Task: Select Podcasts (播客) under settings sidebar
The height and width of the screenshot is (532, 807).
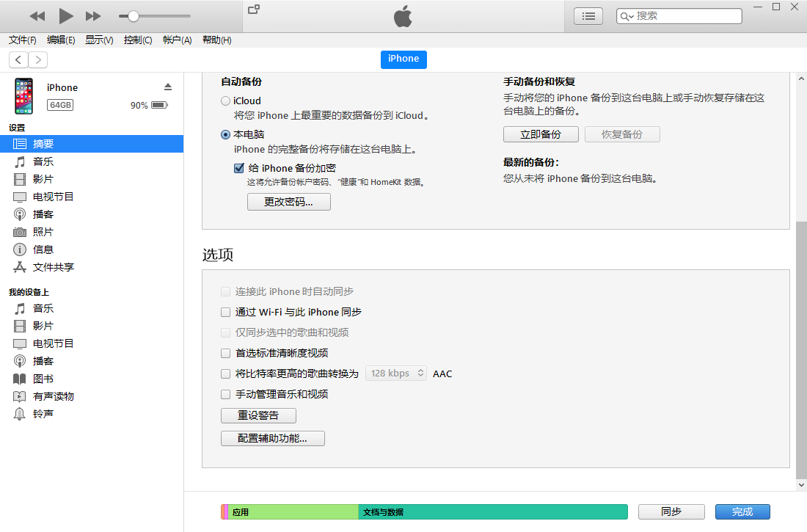Action: (43, 214)
